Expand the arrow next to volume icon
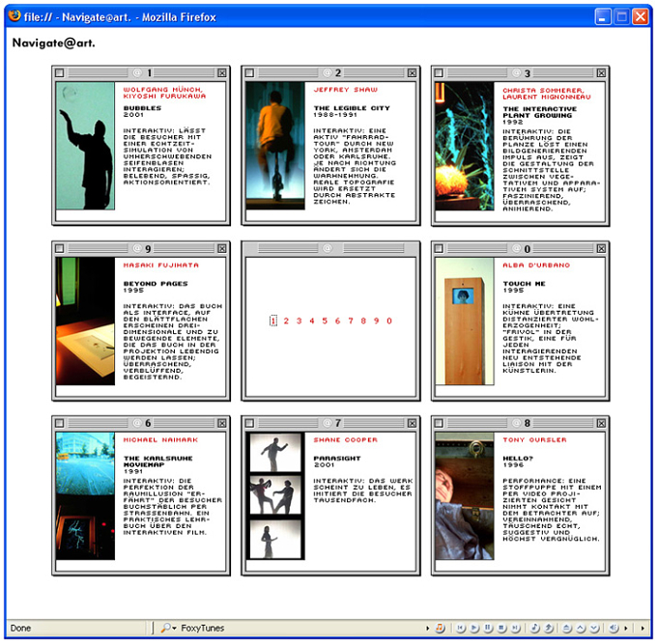 coord(626,629)
